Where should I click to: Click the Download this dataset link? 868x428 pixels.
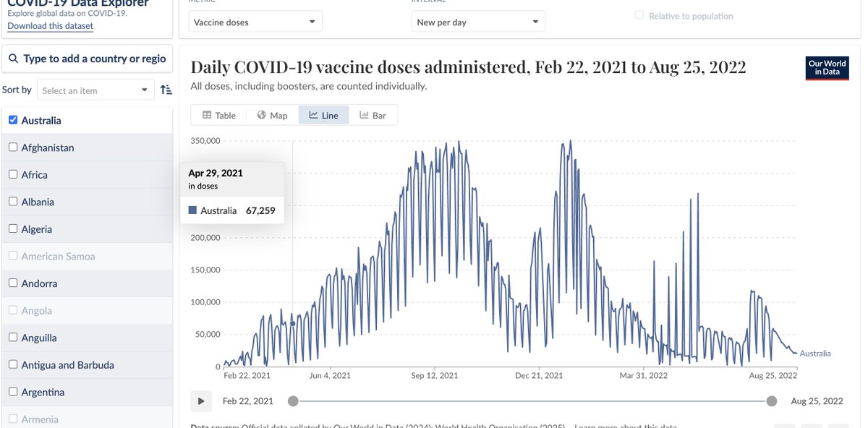50,26
